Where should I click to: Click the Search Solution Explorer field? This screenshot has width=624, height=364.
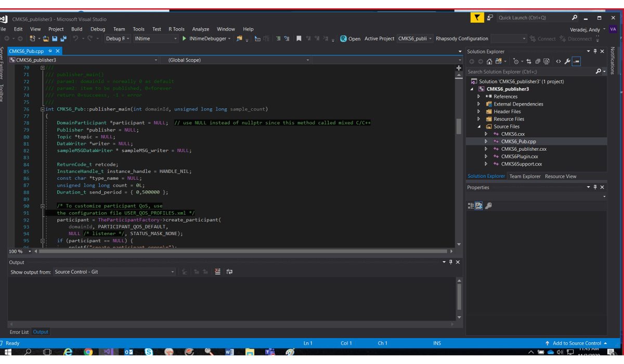pyautogui.click(x=529, y=72)
